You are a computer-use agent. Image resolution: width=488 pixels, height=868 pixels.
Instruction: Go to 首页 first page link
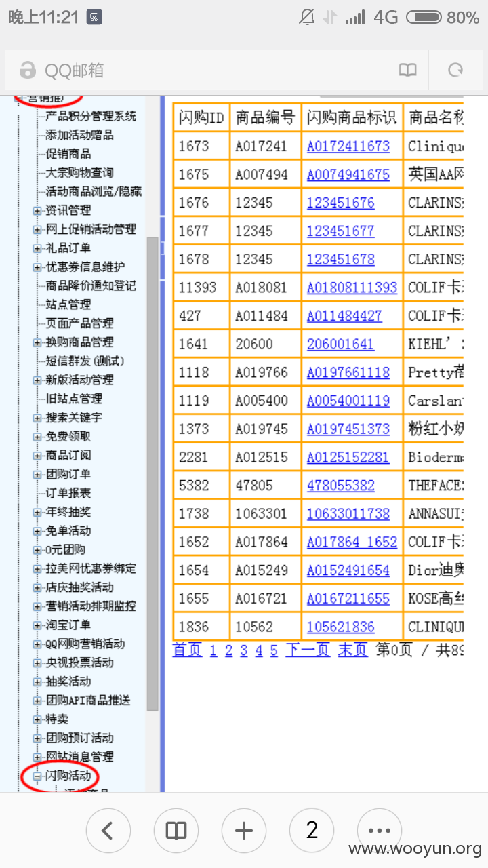(188, 650)
